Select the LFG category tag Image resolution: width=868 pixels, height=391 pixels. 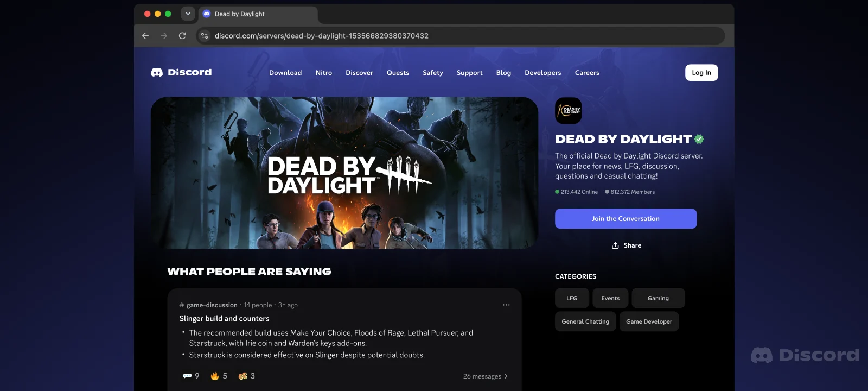click(x=572, y=298)
